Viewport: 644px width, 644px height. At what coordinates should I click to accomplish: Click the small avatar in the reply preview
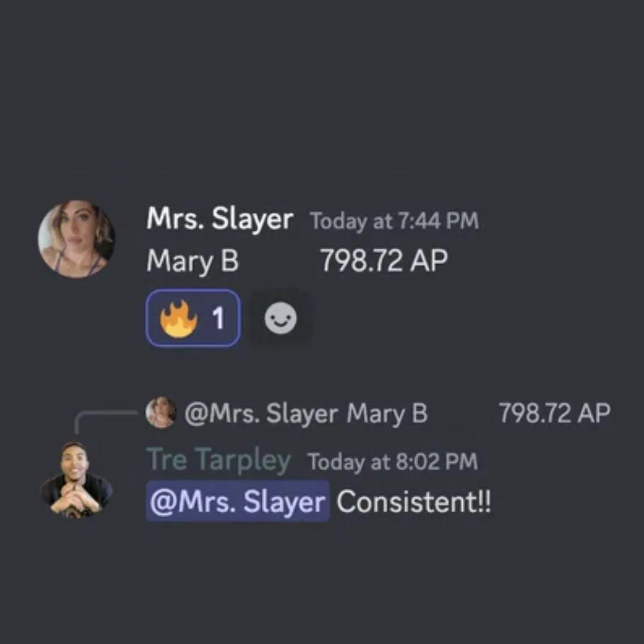160,413
